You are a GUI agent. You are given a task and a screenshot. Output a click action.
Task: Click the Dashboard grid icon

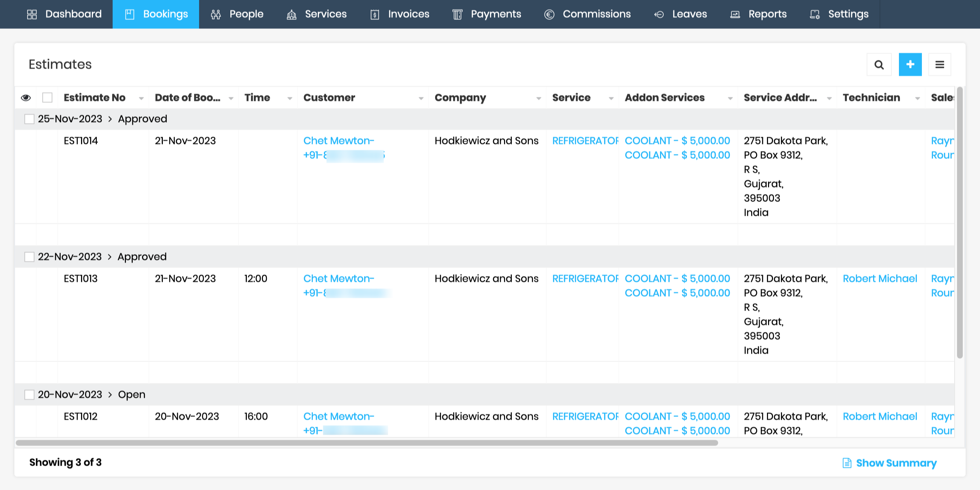[x=32, y=14]
